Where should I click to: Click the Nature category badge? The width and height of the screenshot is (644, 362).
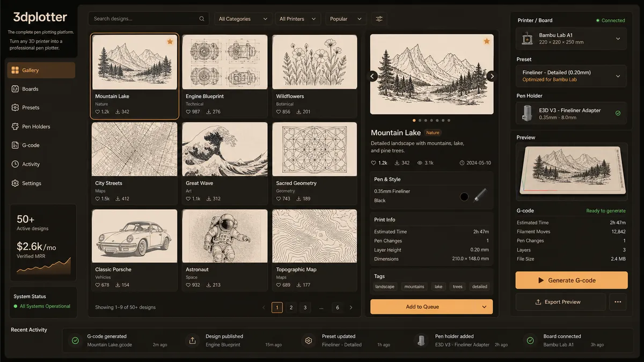tap(433, 132)
